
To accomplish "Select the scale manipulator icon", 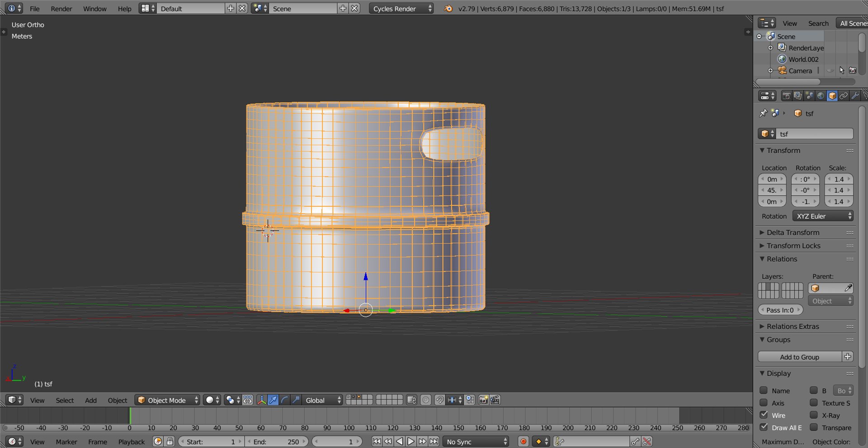I will 296,400.
